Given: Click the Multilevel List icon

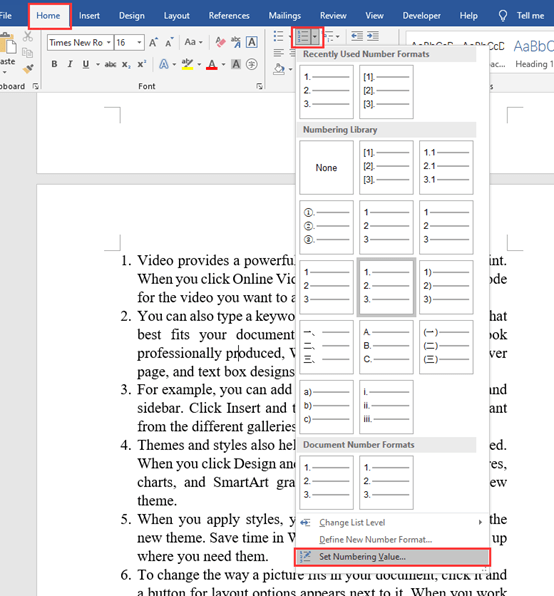Looking at the screenshot, I should [x=329, y=37].
